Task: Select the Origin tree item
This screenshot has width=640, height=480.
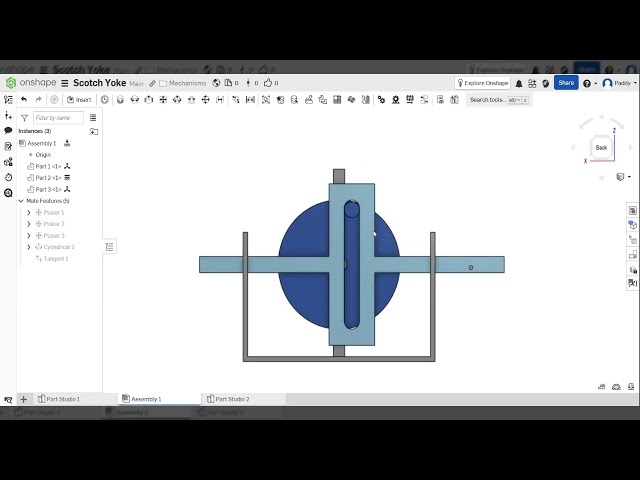Action: (x=43, y=155)
